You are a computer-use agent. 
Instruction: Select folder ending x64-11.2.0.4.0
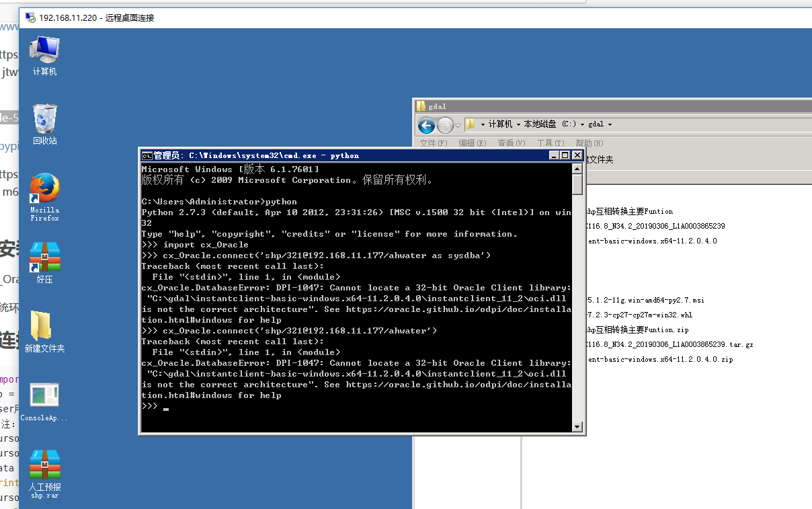click(x=652, y=241)
